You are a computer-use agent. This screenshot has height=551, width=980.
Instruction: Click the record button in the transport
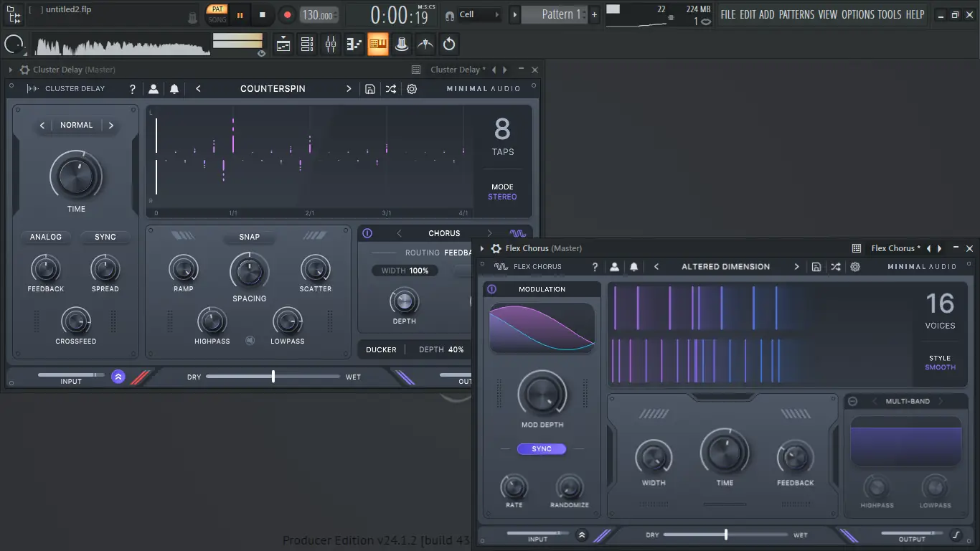(287, 14)
